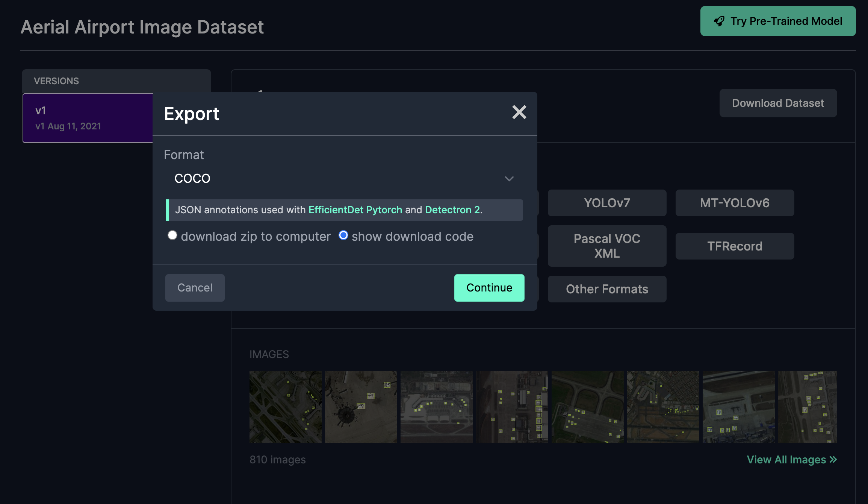This screenshot has height=504, width=868.
Task: Choose TFRecord export format
Action: pyautogui.click(x=735, y=246)
